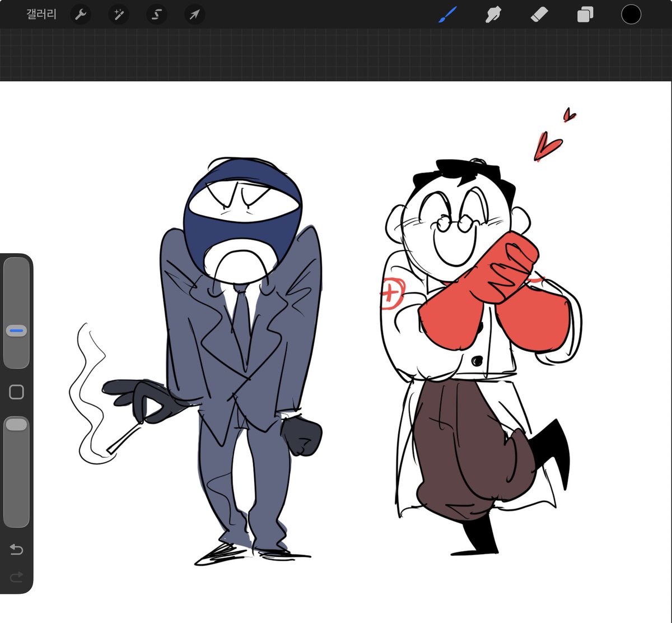Select the Eraser tool
The height and width of the screenshot is (623, 672).
539,15
